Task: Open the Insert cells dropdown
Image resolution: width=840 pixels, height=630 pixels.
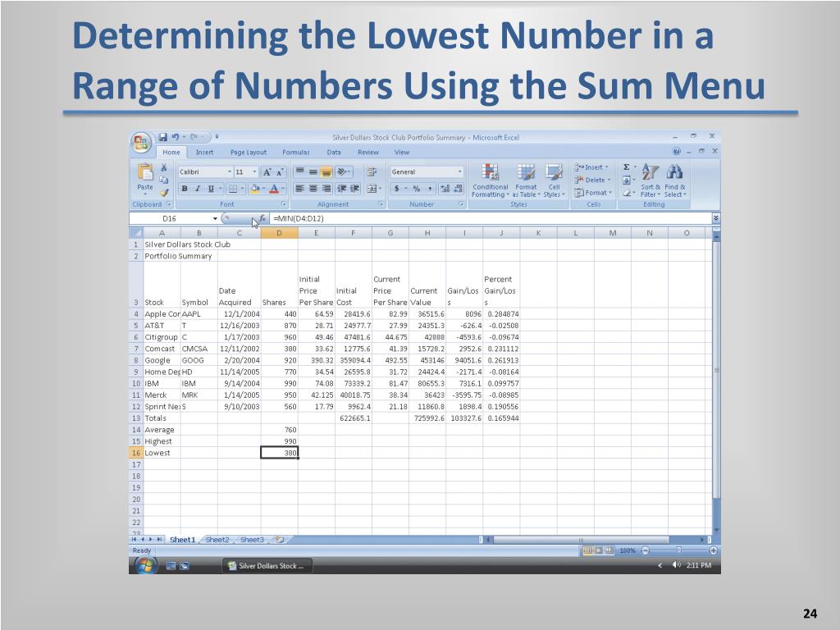Action: click(x=591, y=167)
